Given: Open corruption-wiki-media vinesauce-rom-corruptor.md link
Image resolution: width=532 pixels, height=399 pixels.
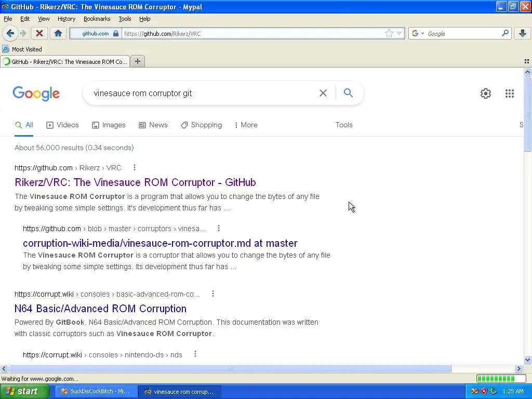Looking at the screenshot, I should click(160, 243).
